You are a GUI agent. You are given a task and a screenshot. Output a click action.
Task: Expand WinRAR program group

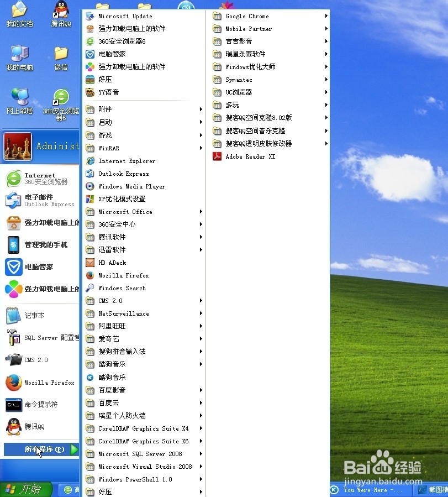(x=144, y=148)
